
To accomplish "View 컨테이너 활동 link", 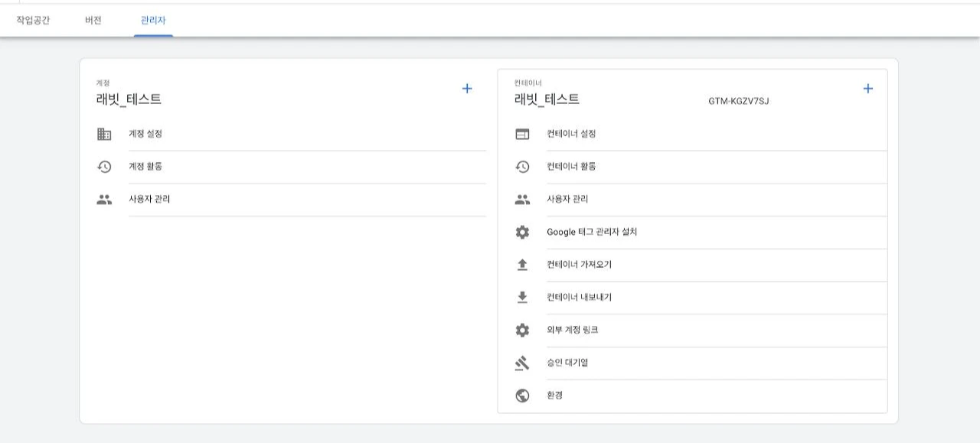I will [x=571, y=167].
